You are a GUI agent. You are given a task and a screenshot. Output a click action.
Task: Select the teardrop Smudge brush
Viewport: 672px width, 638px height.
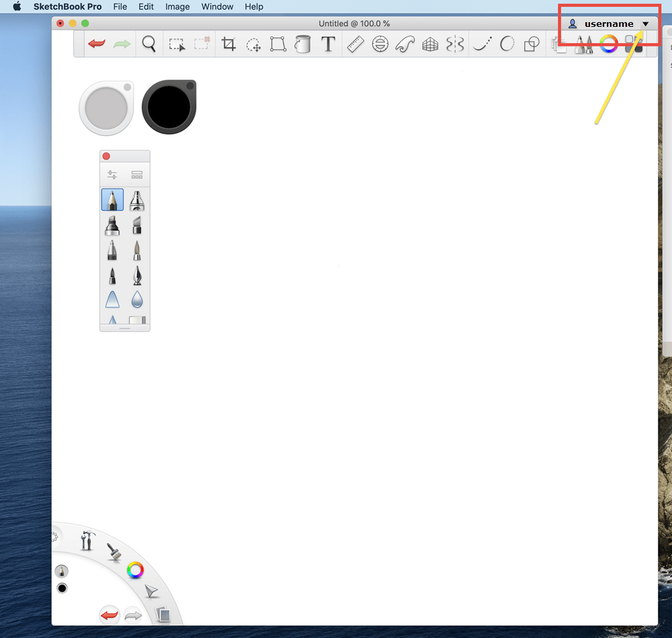(137, 300)
